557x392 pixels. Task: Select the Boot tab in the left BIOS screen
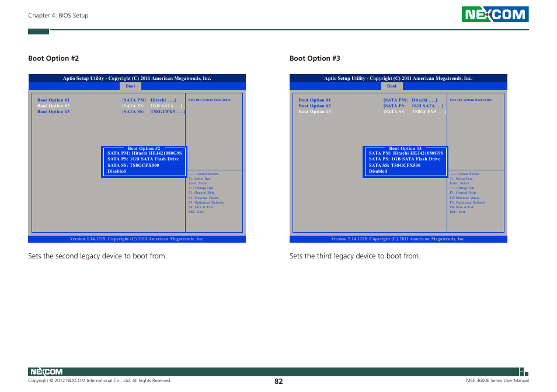tap(130, 86)
